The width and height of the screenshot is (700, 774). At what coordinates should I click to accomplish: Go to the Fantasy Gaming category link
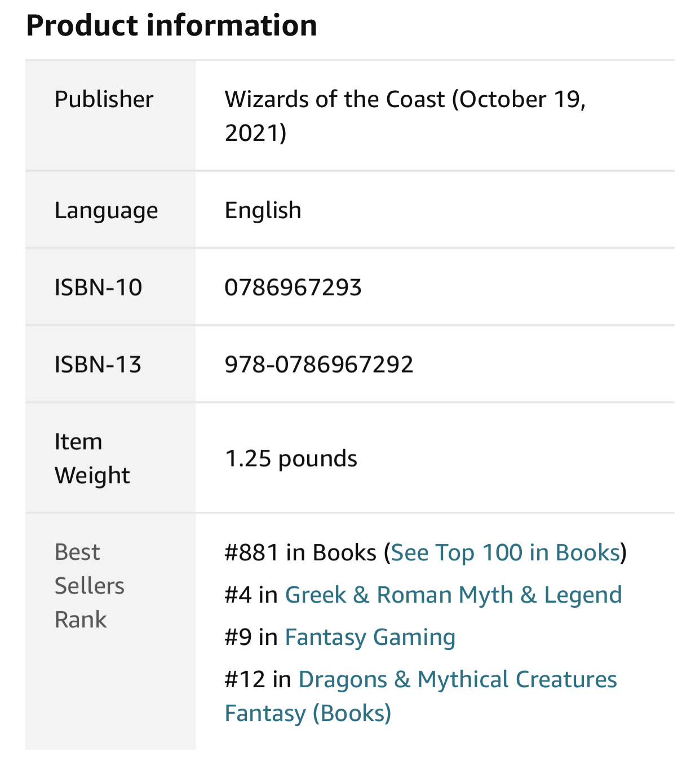point(370,638)
